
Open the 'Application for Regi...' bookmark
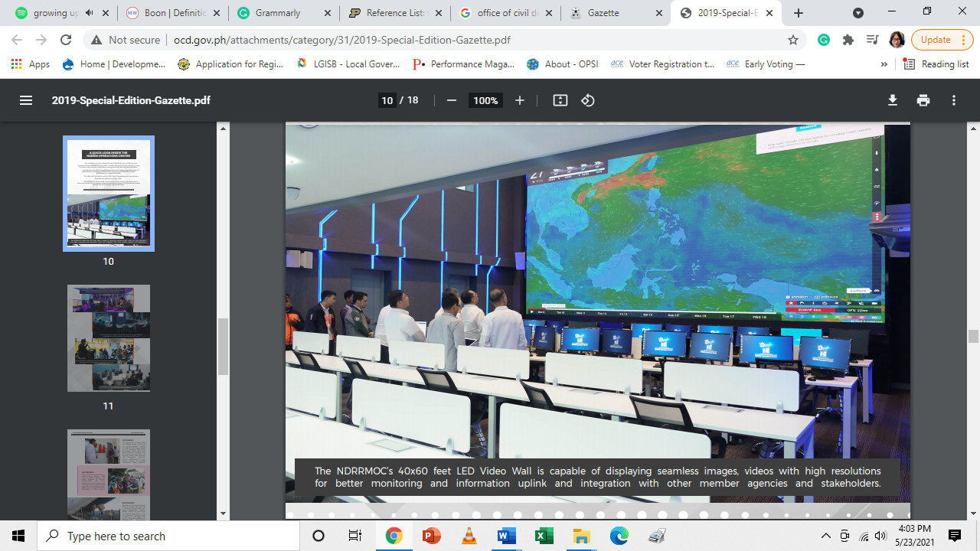point(230,64)
